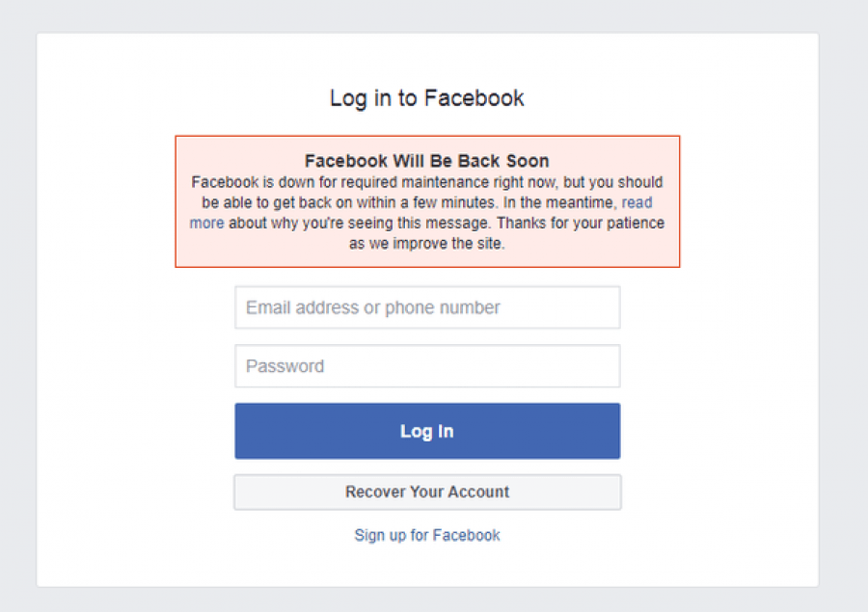Viewport: 868px width, 612px height.
Task: Submit with the blue Log In button
Action: point(427,431)
